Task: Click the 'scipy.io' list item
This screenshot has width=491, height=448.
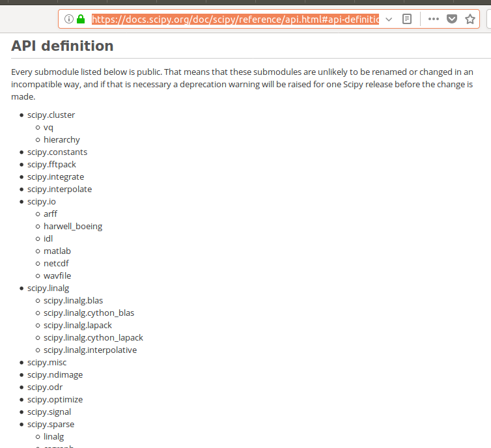Action: click(42, 202)
